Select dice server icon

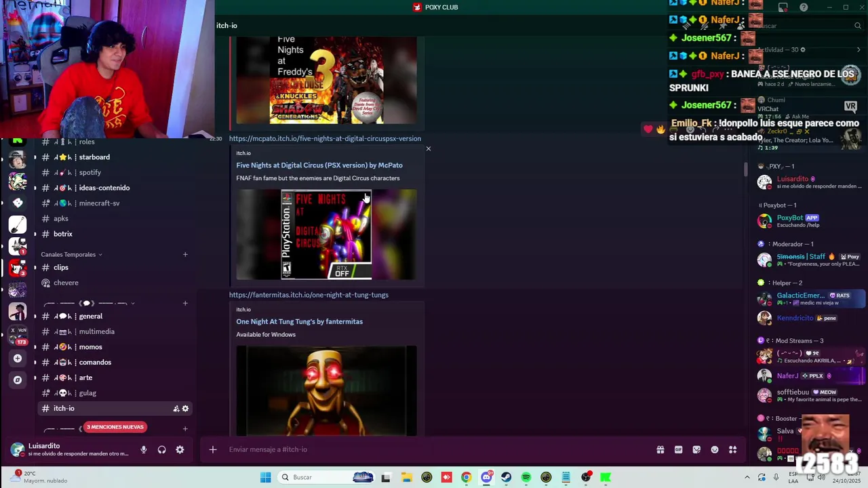coord(18,203)
